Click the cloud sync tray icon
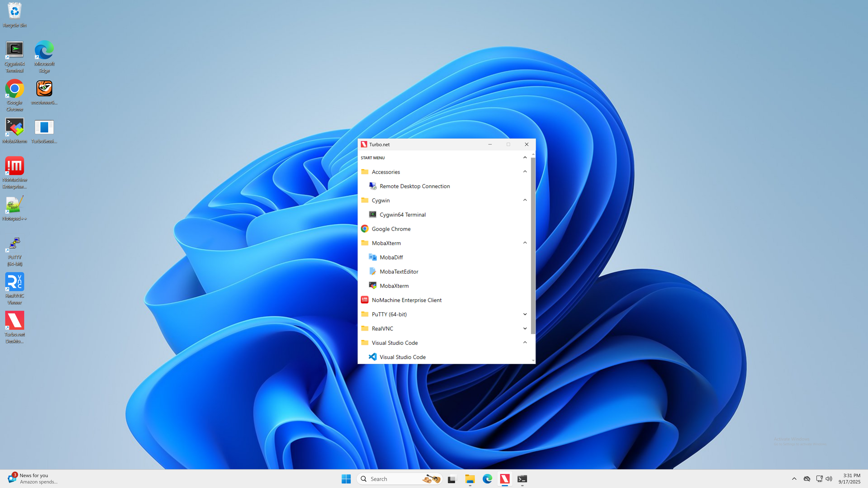The image size is (868, 488). point(807,479)
